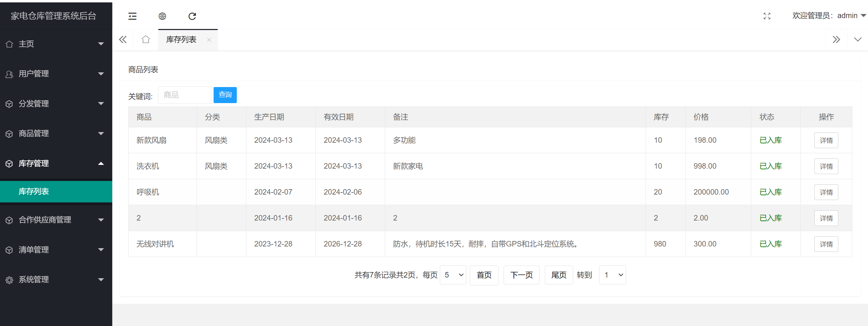Click the right double-chevron on the tab bar
The image size is (868, 326).
click(x=836, y=39)
